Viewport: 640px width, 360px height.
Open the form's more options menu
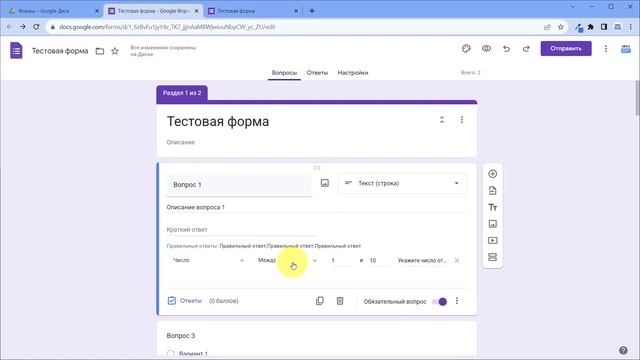[x=606, y=49]
